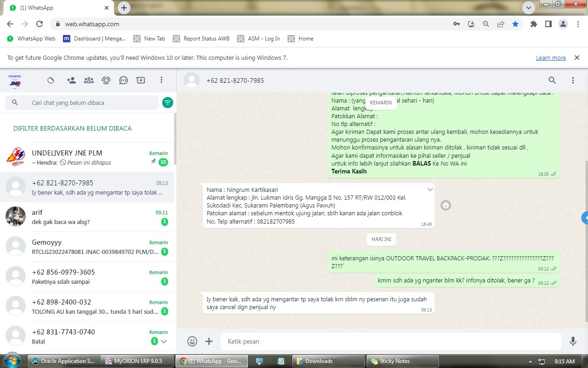Open chat +62 831-7743-0740
588x368 pixels.
pos(87,336)
